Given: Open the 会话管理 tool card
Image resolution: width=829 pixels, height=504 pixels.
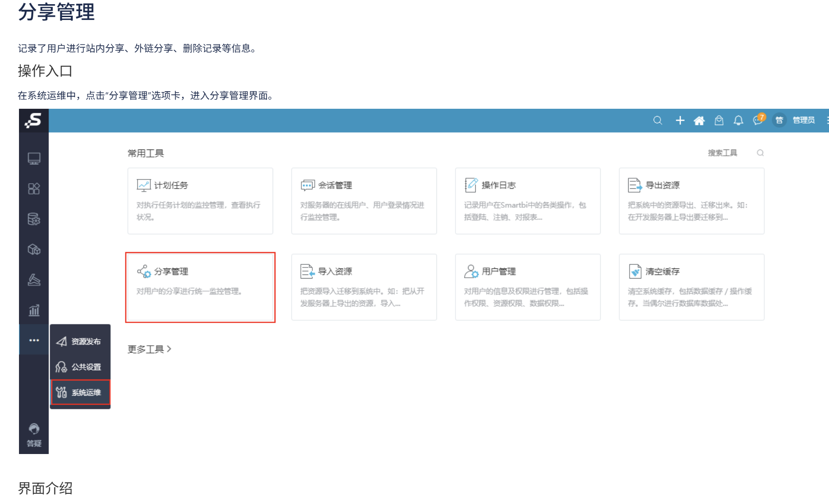Looking at the screenshot, I should click(x=364, y=201).
